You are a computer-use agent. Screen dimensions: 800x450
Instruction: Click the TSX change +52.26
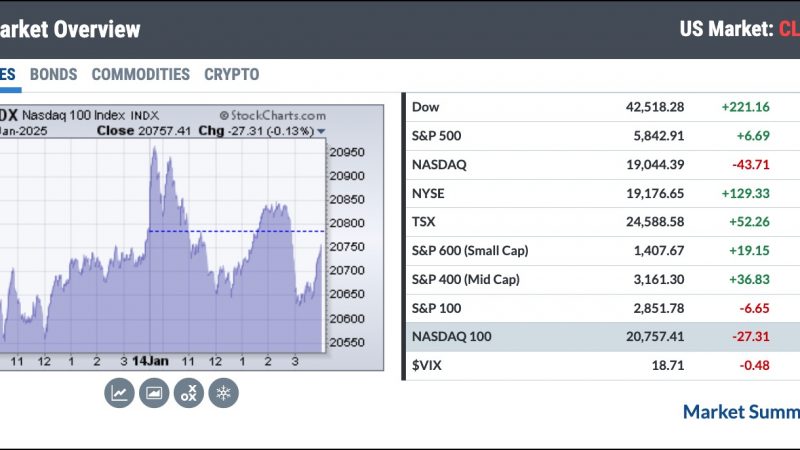click(749, 222)
